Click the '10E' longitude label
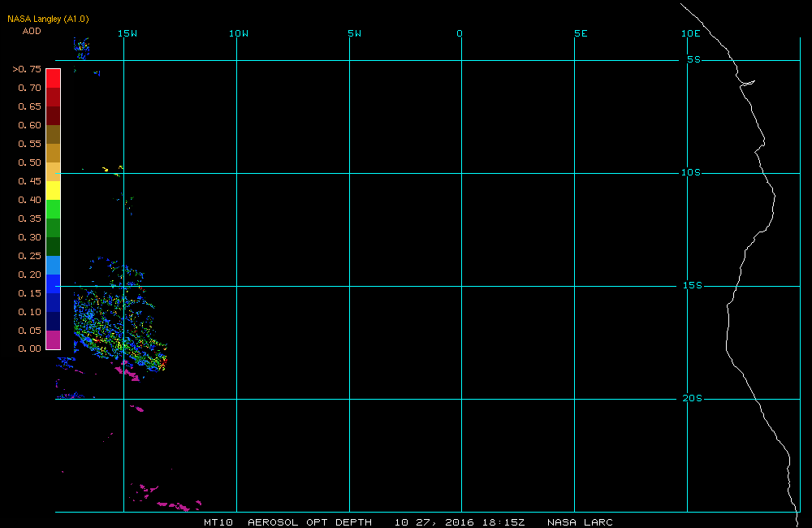This screenshot has height=528, width=812. click(x=691, y=33)
